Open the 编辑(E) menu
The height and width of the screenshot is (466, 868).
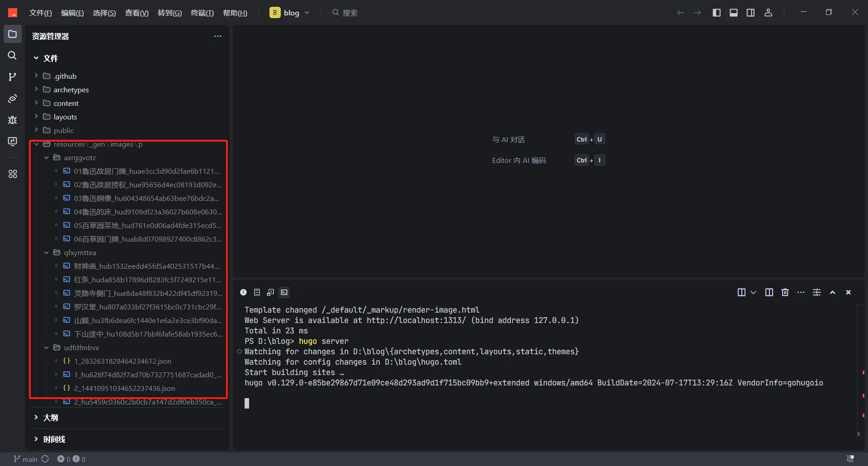pos(72,13)
